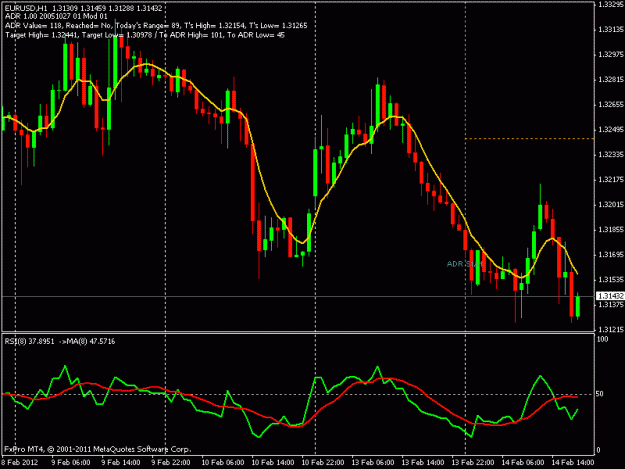
Task: Click the 1.32655 price scale value
Action: pos(611,105)
